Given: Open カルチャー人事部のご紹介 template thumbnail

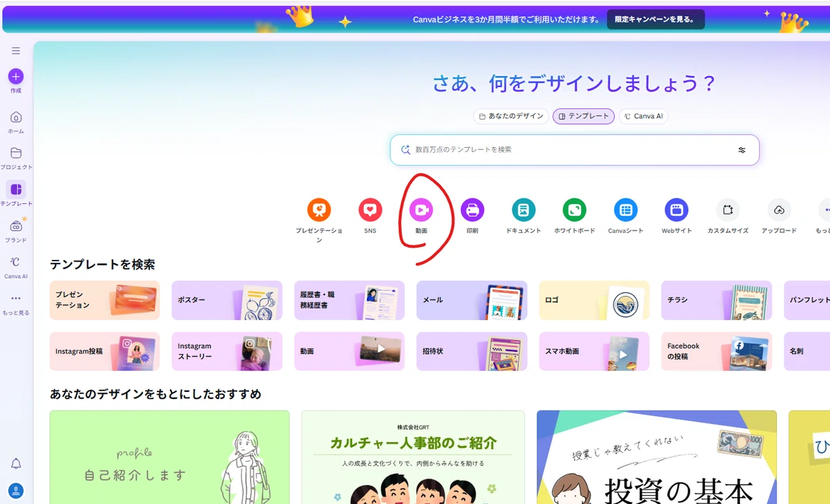Looking at the screenshot, I should tap(413, 457).
